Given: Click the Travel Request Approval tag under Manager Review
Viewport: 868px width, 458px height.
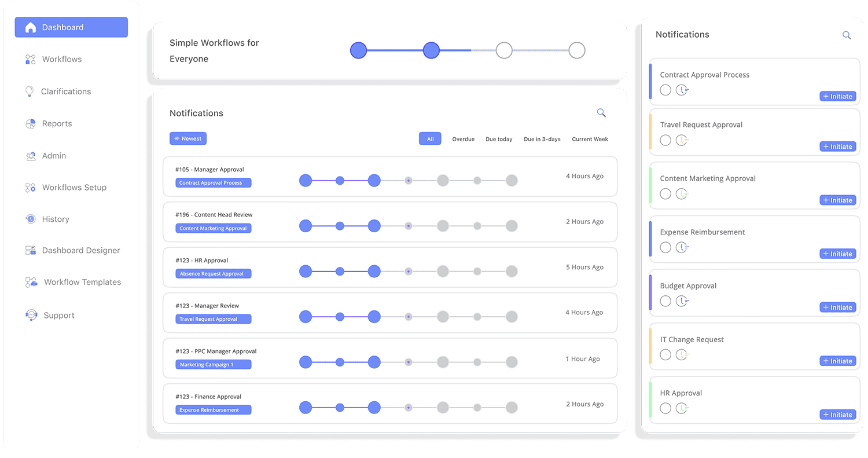Looking at the screenshot, I should coord(214,319).
